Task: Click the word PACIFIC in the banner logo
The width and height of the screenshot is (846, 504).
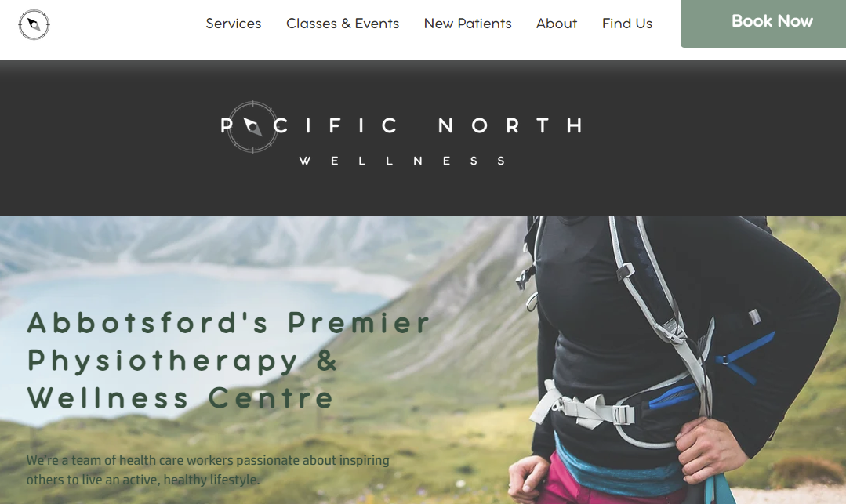Action: [x=309, y=125]
